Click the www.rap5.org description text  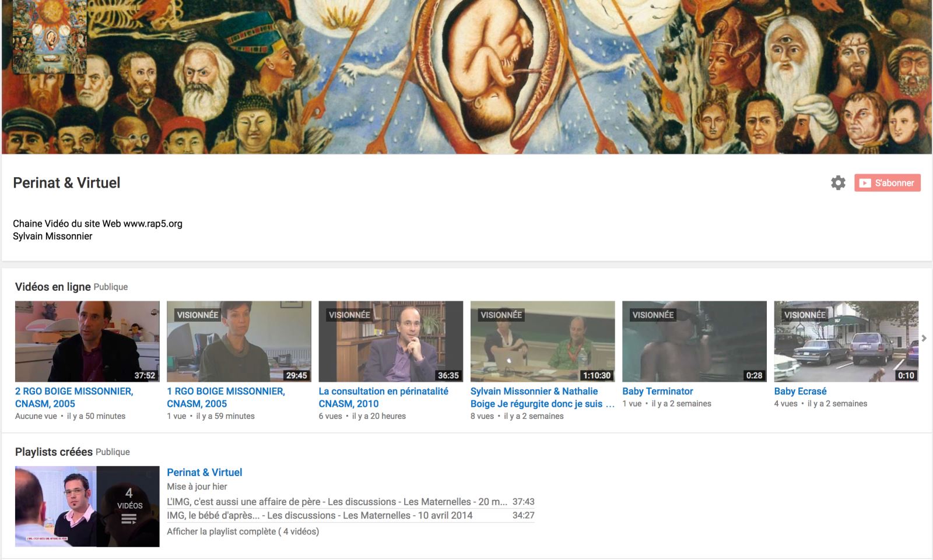click(x=153, y=224)
